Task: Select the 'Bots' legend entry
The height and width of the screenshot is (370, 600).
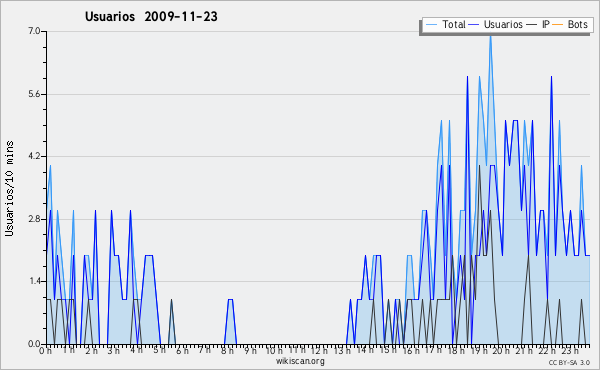Action: pos(570,25)
